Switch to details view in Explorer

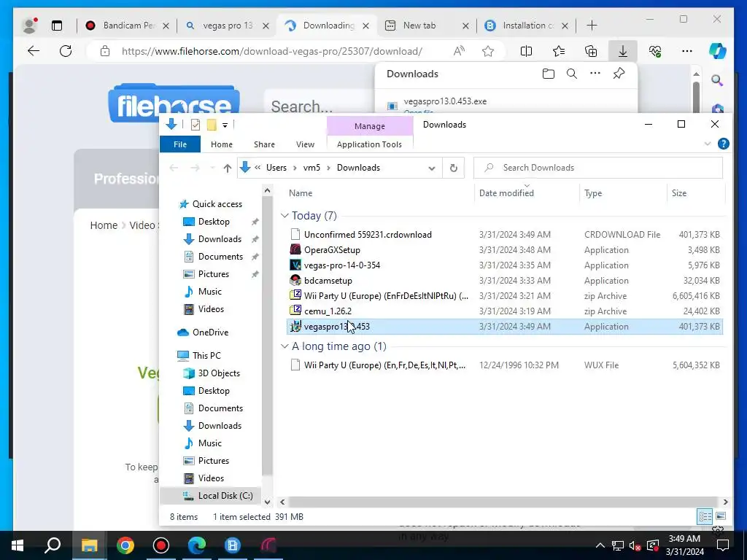coord(705,516)
